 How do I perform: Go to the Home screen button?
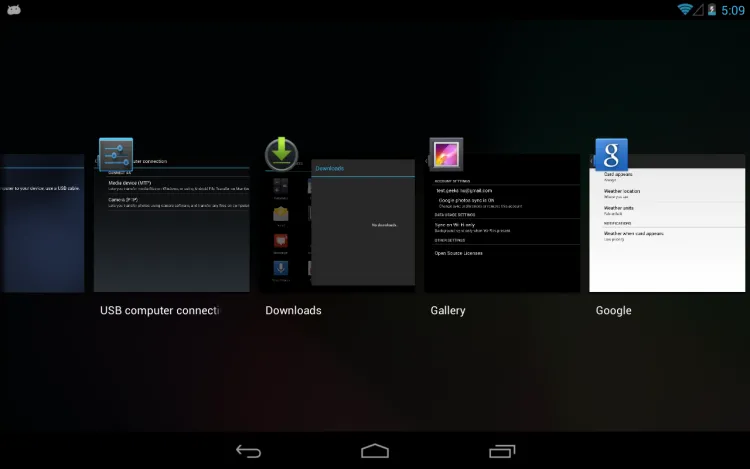(375, 451)
